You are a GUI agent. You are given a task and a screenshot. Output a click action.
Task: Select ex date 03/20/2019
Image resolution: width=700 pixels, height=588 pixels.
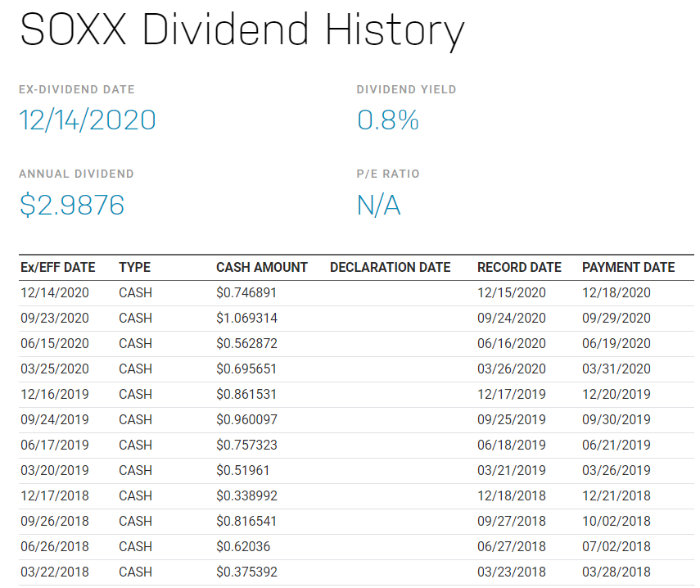[55, 471]
